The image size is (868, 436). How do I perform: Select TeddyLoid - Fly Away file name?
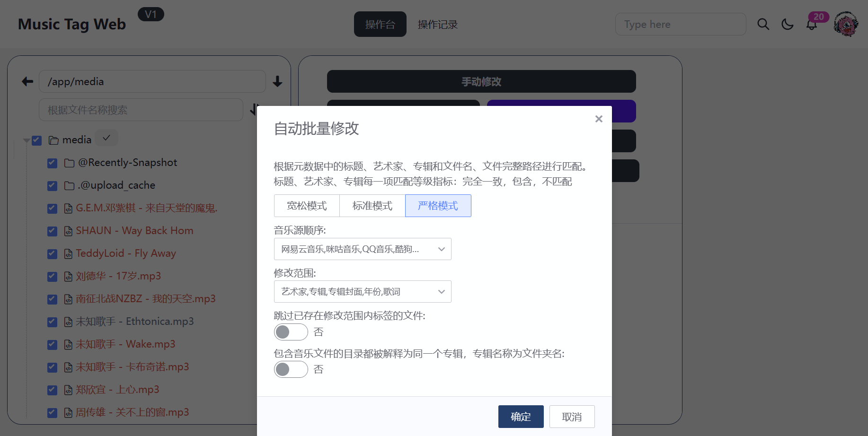pos(126,253)
